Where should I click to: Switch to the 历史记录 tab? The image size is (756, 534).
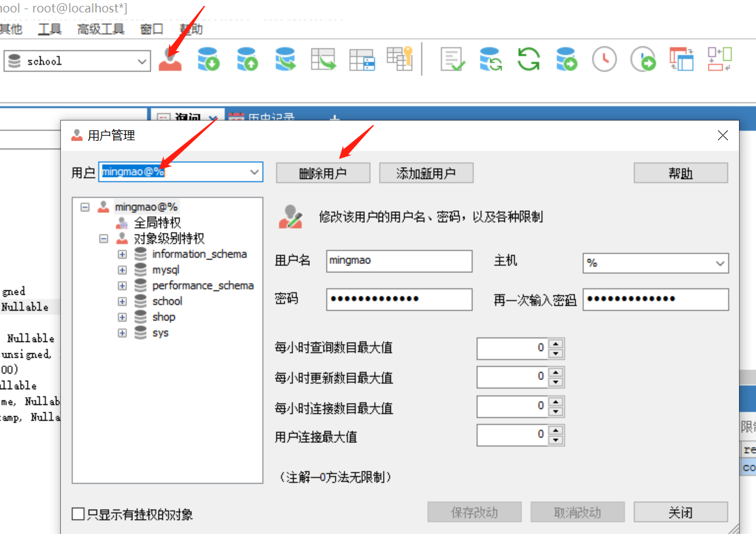(271, 117)
